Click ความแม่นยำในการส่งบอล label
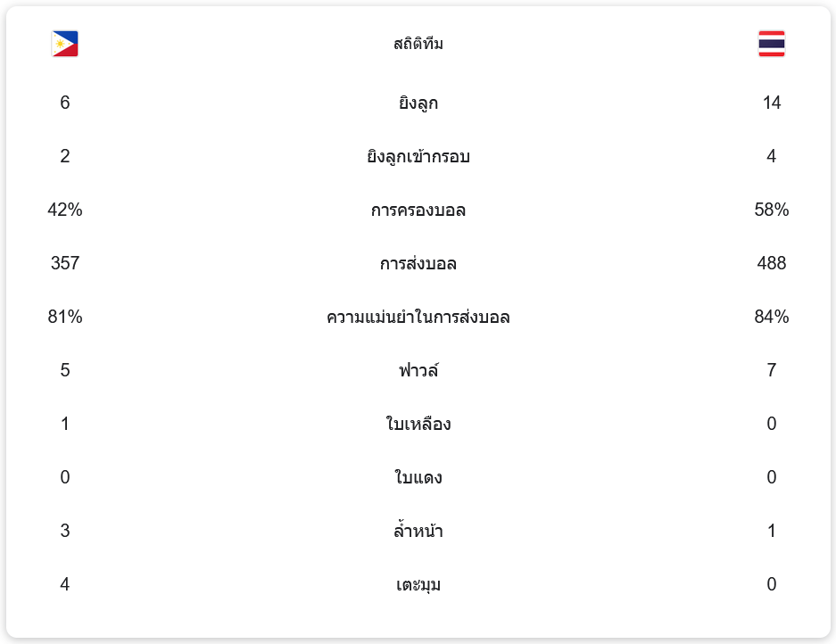Viewport: 836px width, 644px height. 418,318
